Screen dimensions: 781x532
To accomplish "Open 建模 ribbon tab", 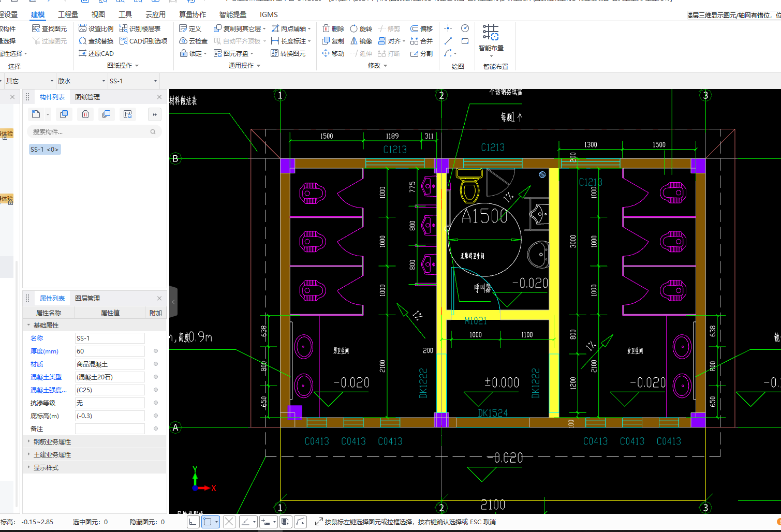I will pos(38,14).
